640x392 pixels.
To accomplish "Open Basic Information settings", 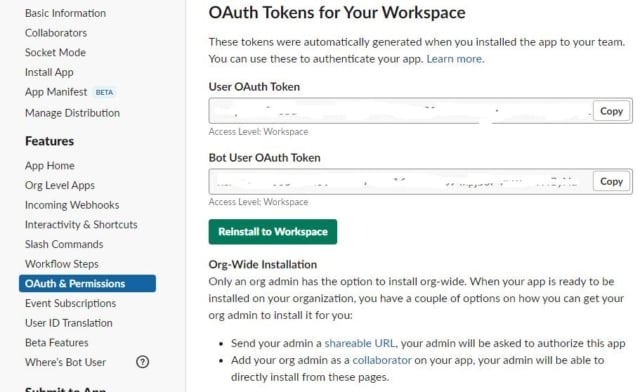I will point(65,13).
